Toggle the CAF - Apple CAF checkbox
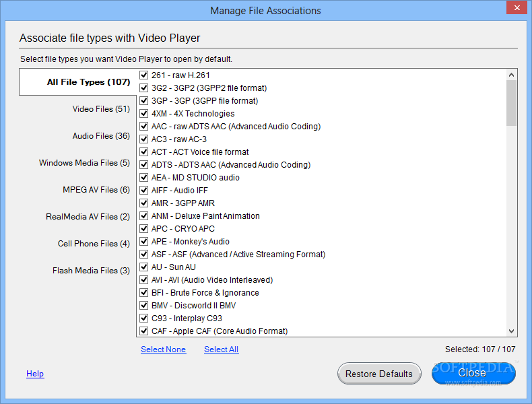This screenshot has height=404, width=532. [144, 331]
